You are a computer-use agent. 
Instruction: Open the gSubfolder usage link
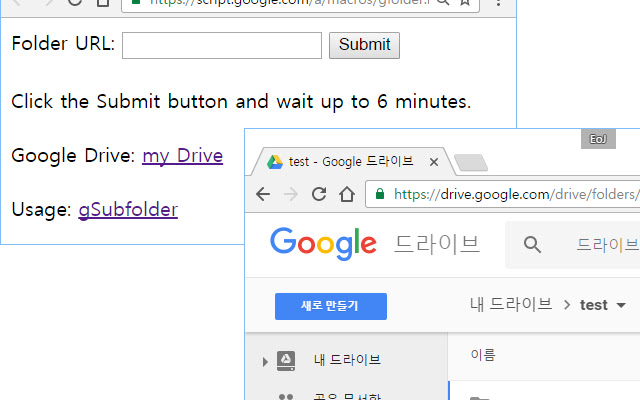pyautogui.click(x=128, y=210)
